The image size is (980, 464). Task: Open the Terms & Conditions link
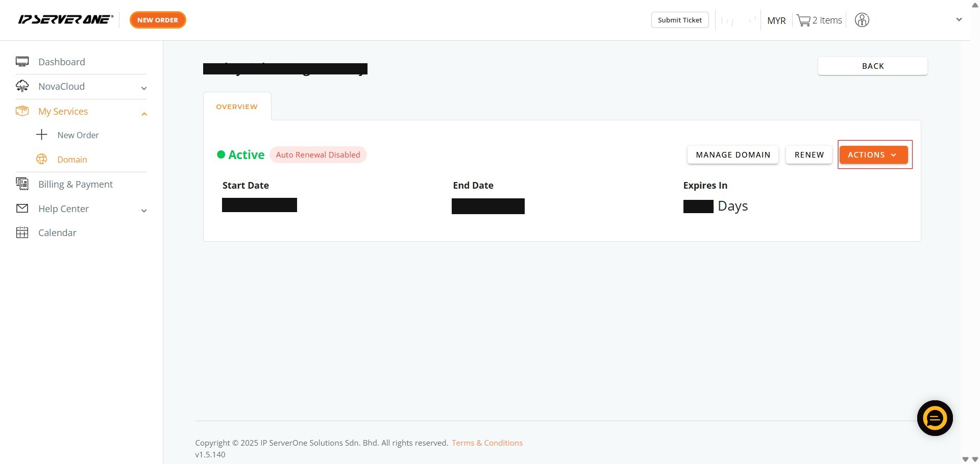(x=487, y=443)
